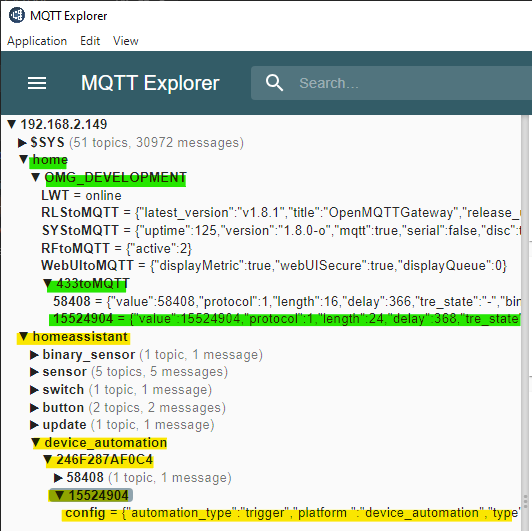Collapse the 433toMQTT topic arrow
Screen dimensions: 532x531
(x=48, y=284)
